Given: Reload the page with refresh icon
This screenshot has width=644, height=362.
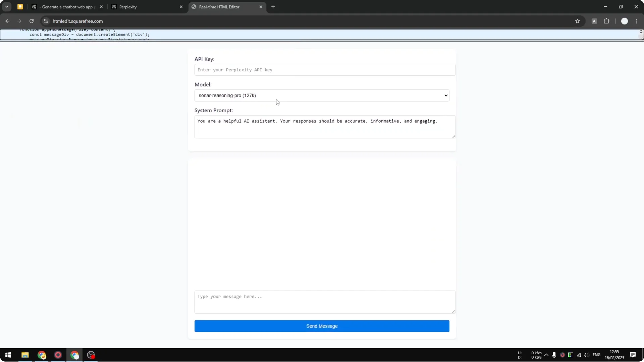Looking at the screenshot, I should (31, 21).
